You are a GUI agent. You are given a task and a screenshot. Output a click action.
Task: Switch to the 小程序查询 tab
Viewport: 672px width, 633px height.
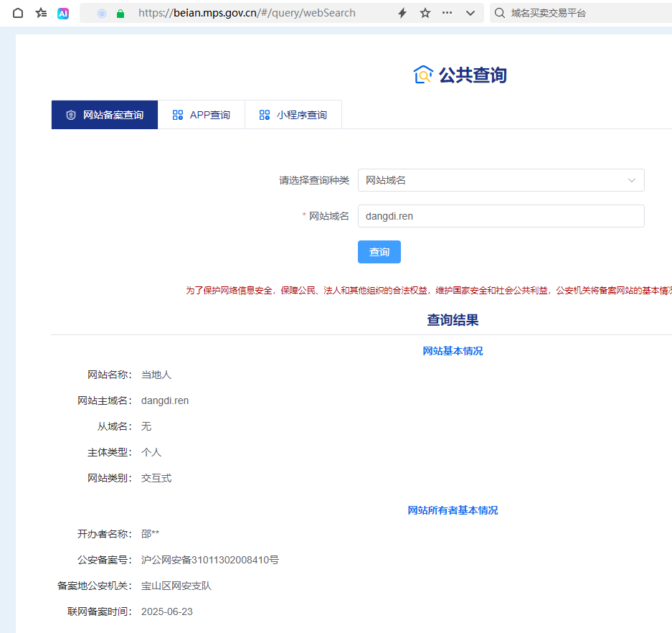(x=293, y=115)
